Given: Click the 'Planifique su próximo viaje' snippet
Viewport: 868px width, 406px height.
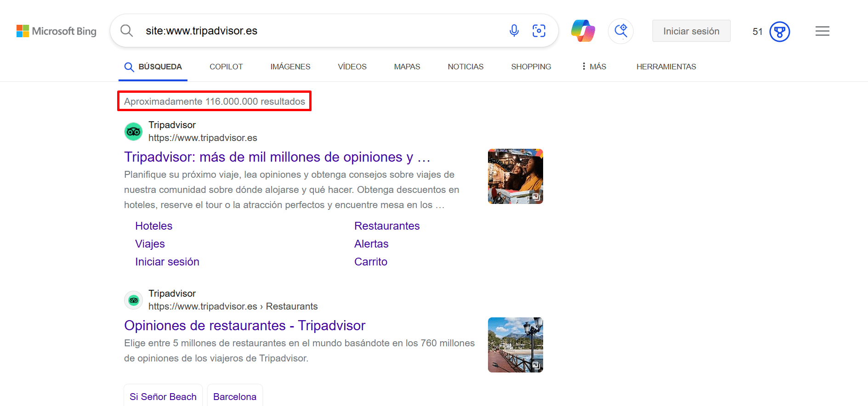Looking at the screenshot, I should tap(292, 190).
